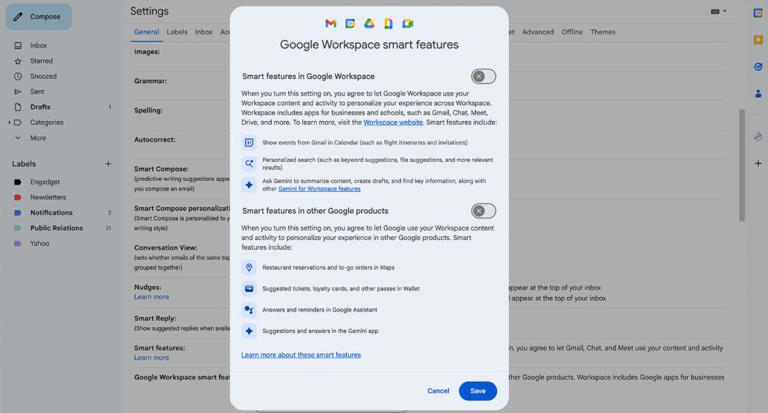Open the Workspace website link
Image resolution: width=768 pixels, height=413 pixels.
[392, 122]
